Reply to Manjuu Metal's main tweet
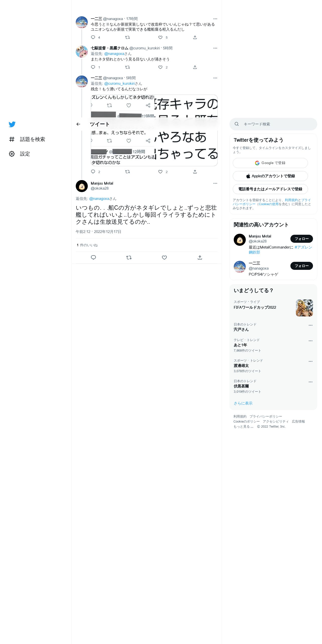 [93, 258]
